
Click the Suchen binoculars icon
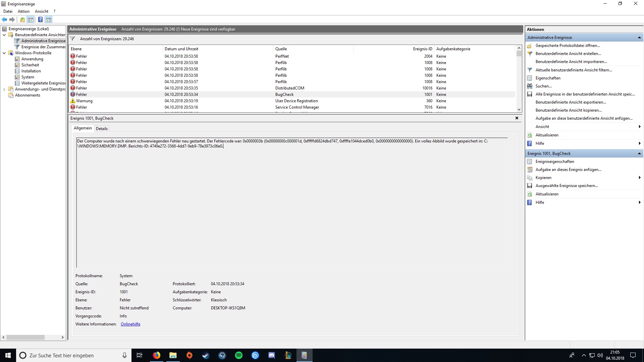(x=530, y=86)
